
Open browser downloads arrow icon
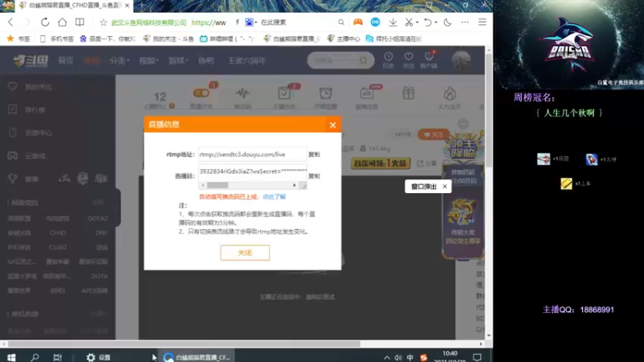[393, 23]
